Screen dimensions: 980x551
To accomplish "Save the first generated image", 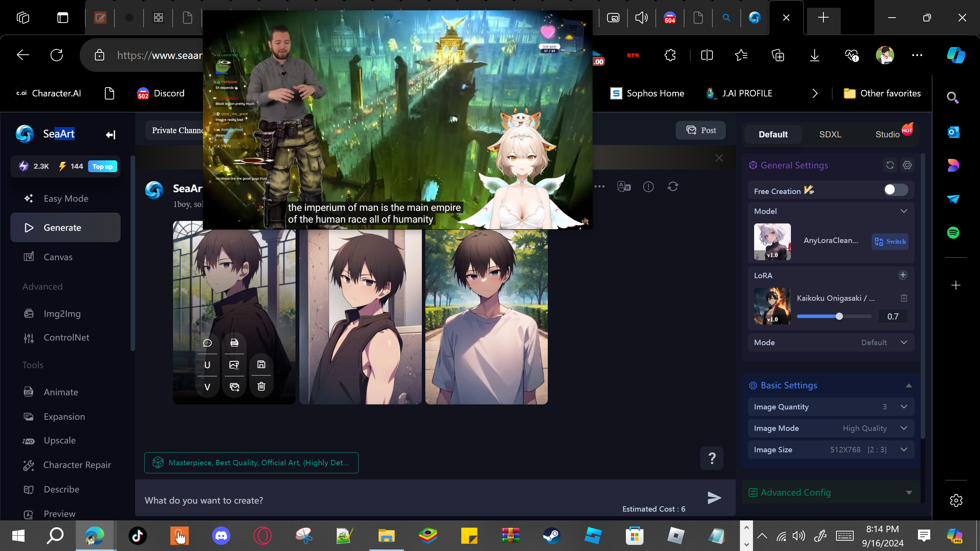I will [x=261, y=365].
